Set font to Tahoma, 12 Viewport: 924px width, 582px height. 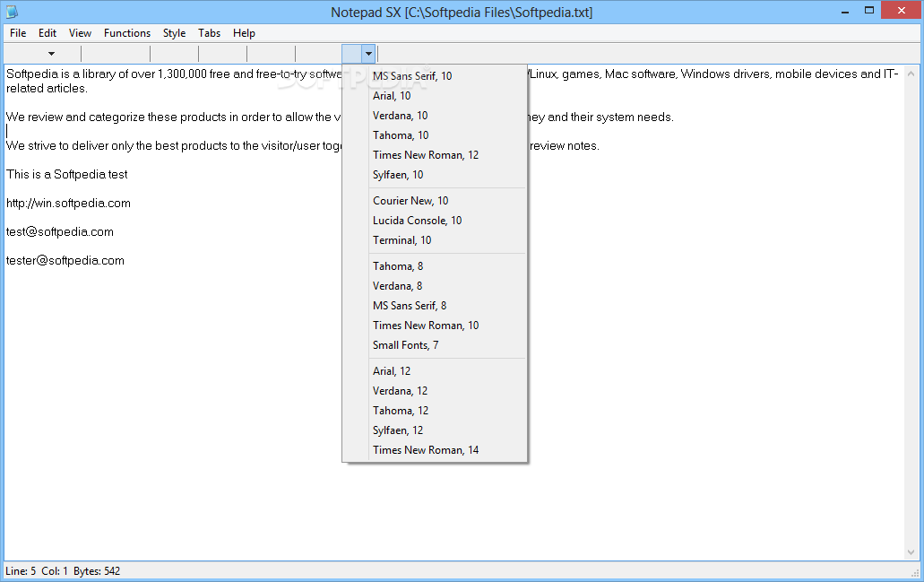pyautogui.click(x=435, y=411)
